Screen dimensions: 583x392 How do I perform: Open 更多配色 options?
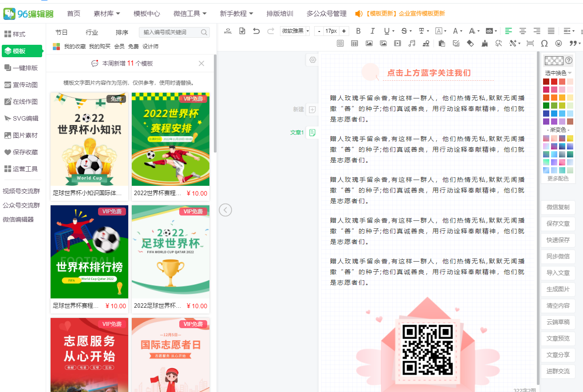(558, 178)
